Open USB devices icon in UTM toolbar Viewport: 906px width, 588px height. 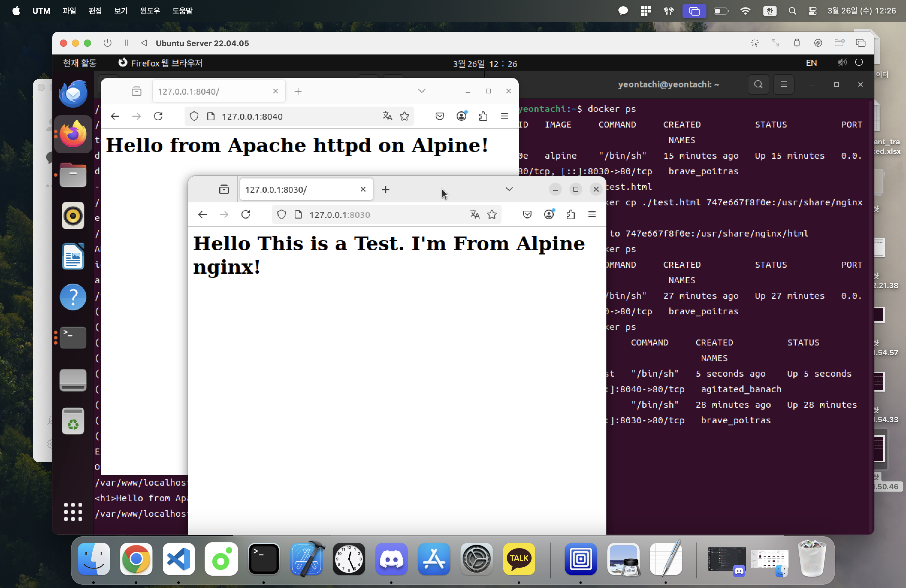point(797,43)
